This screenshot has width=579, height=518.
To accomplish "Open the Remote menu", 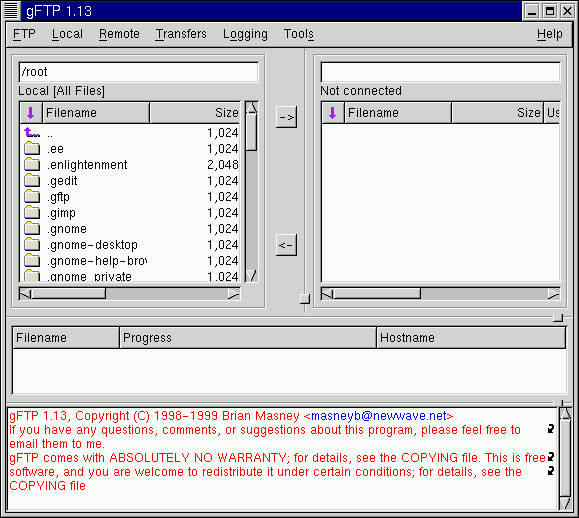I will (x=119, y=34).
